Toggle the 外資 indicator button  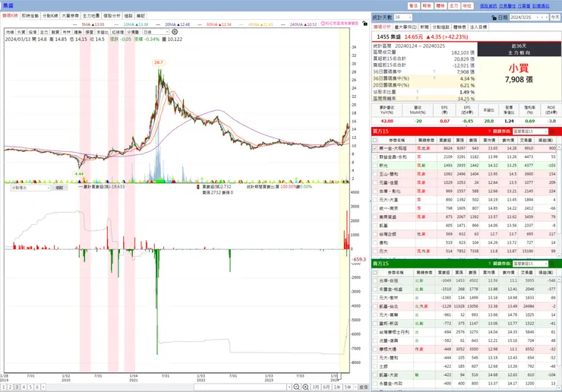[21, 32]
